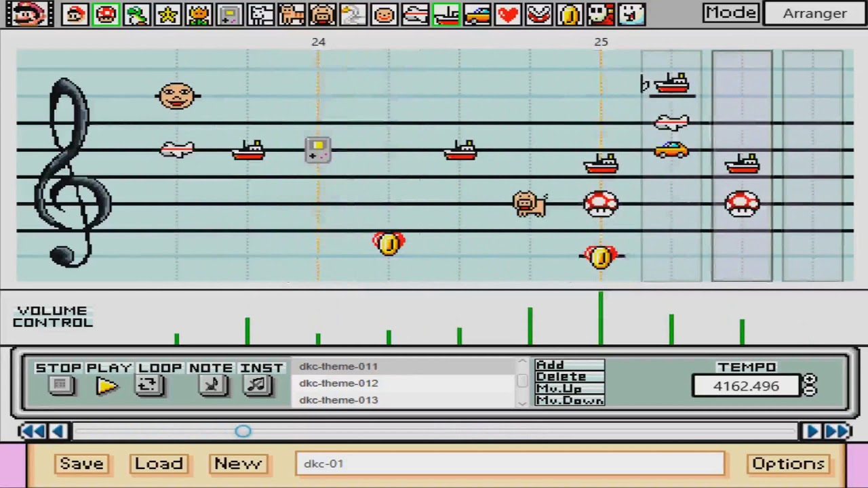
Task: Click the tallest volume bar at measure 25
Action: click(x=601, y=318)
